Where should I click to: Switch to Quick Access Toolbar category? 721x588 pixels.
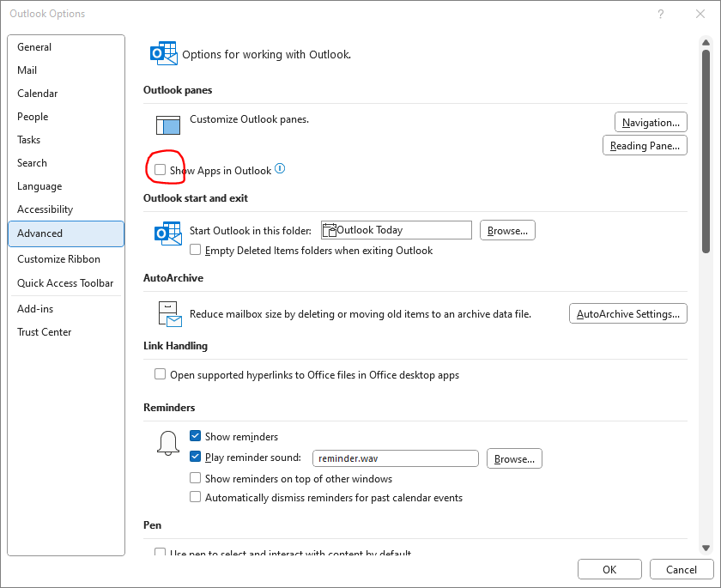66,283
